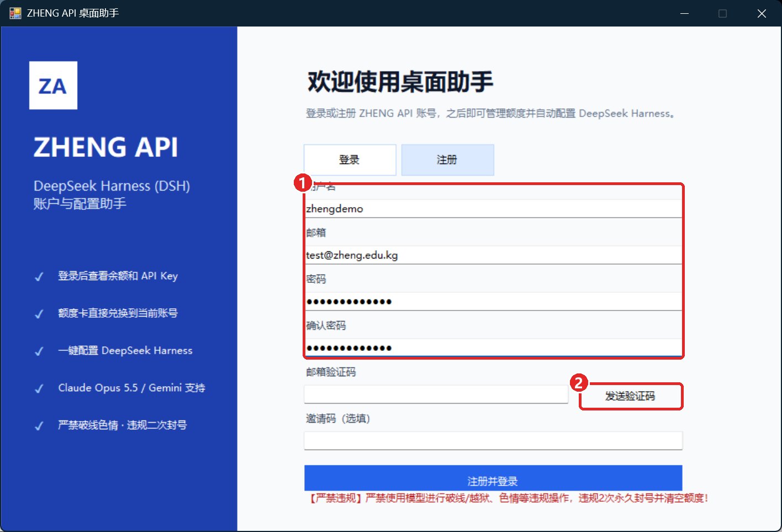This screenshot has height=532, width=782.
Task: Click the red 【严禁违规】 warning text
Action: (508, 498)
